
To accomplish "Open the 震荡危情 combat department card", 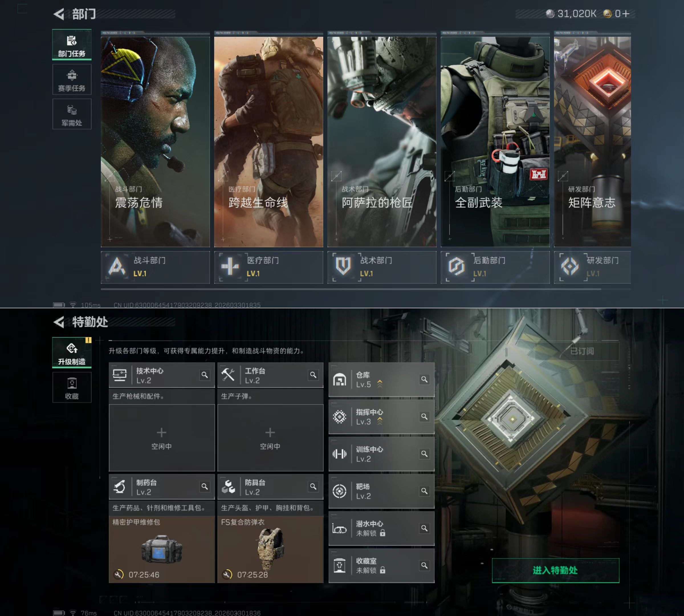I will point(155,141).
